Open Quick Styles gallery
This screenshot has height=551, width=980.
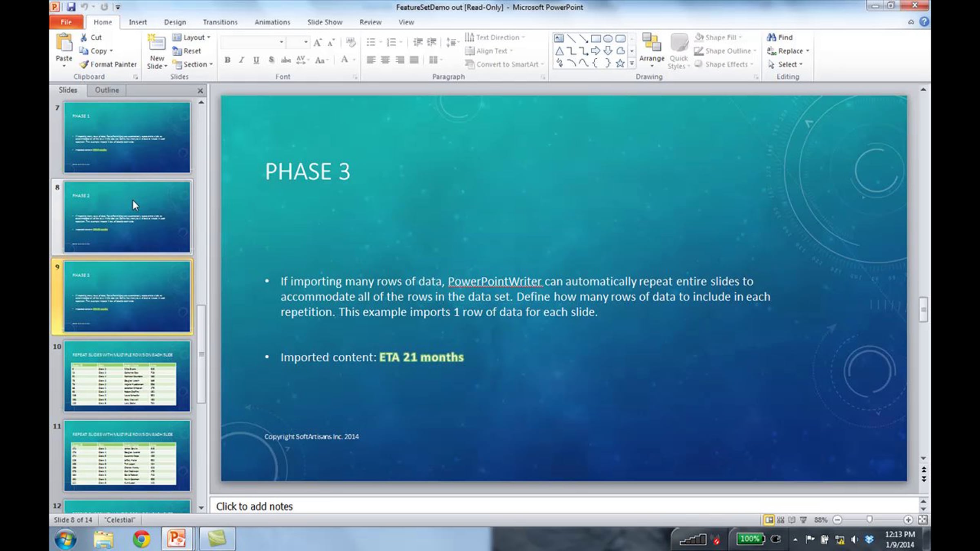(x=679, y=51)
